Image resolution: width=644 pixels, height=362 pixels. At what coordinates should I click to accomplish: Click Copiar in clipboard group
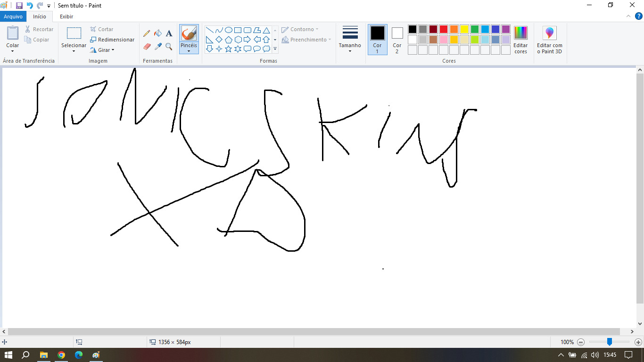coord(37,40)
